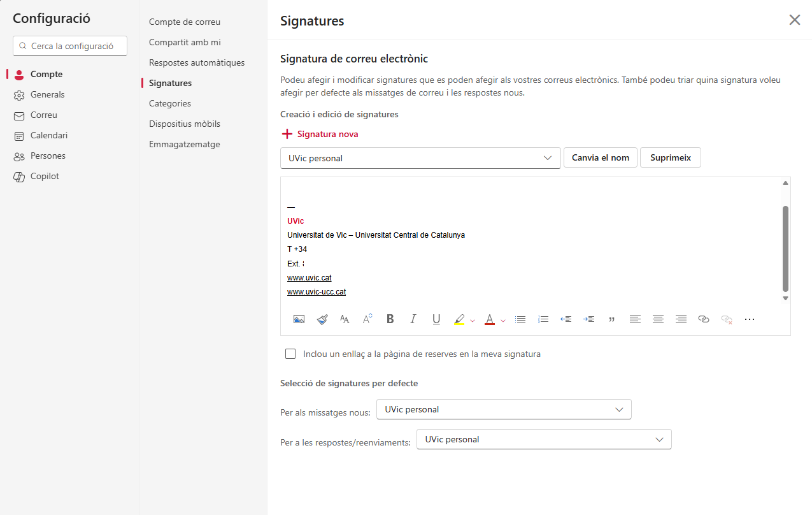This screenshot has height=515, width=812.
Task: Center align the signature text
Action: [658, 319]
